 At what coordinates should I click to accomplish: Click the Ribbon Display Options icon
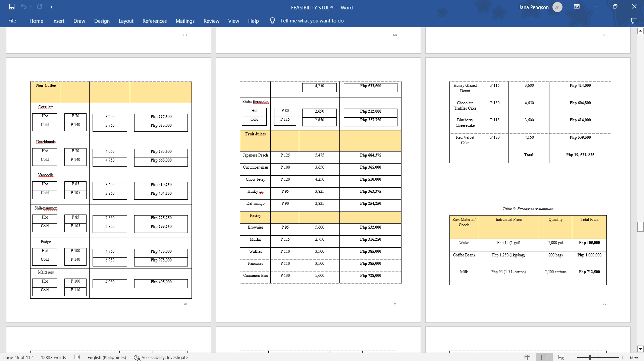pyautogui.click(x=577, y=7)
